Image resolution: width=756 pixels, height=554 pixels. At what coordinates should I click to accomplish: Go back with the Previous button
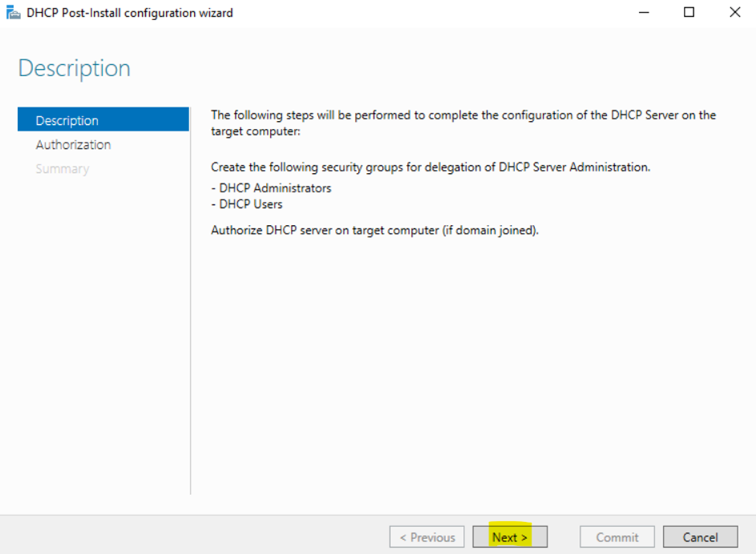pyautogui.click(x=426, y=537)
